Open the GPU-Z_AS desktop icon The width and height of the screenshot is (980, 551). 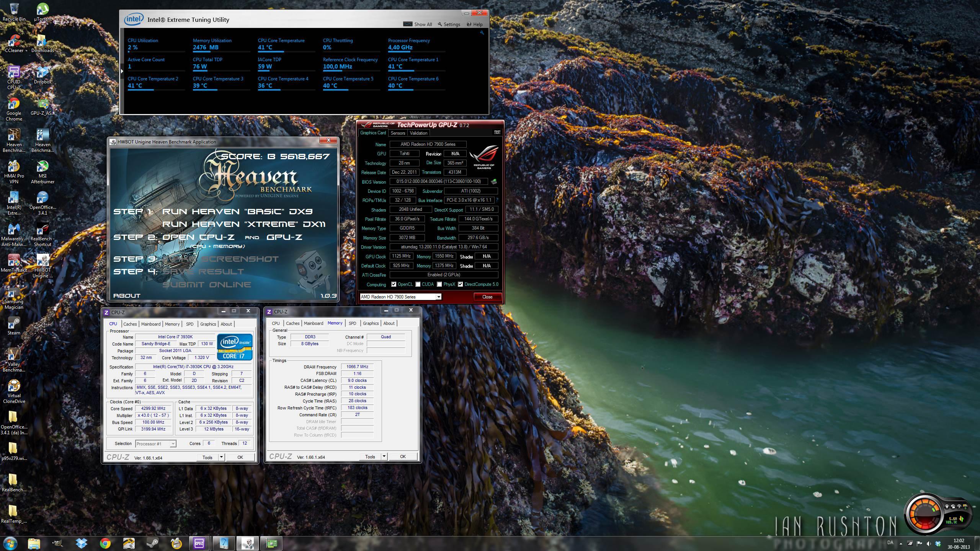pos(42,106)
